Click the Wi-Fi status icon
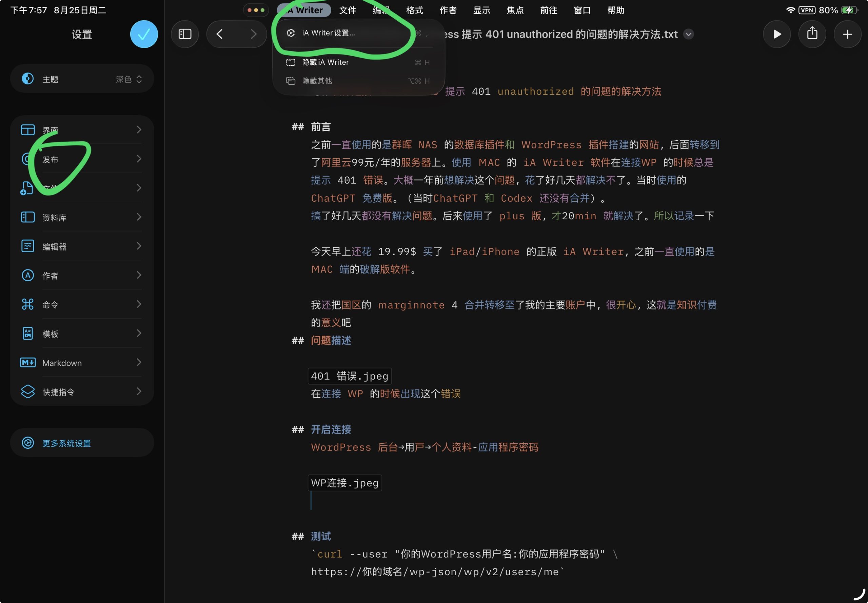This screenshot has height=603, width=868. [x=791, y=10]
